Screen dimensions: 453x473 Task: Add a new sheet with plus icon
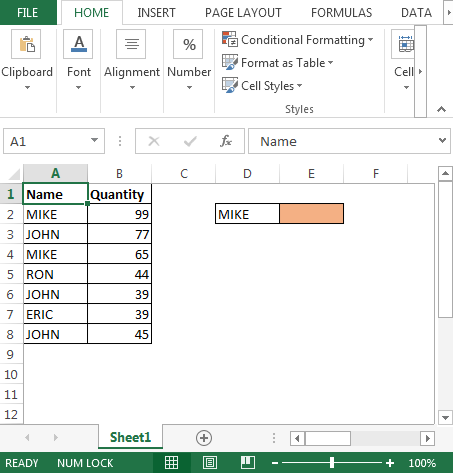[204, 438]
